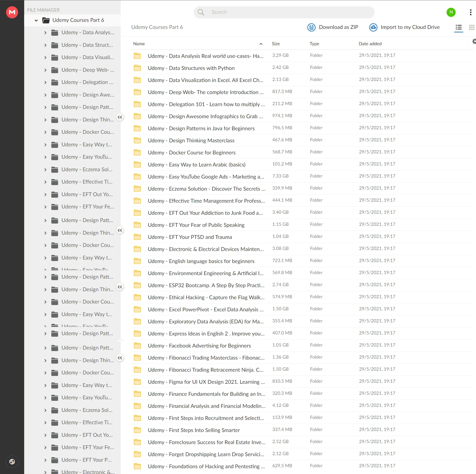The image size is (476, 474).
Task: Switch to grid thumbnail view
Action: click(x=472, y=27)
